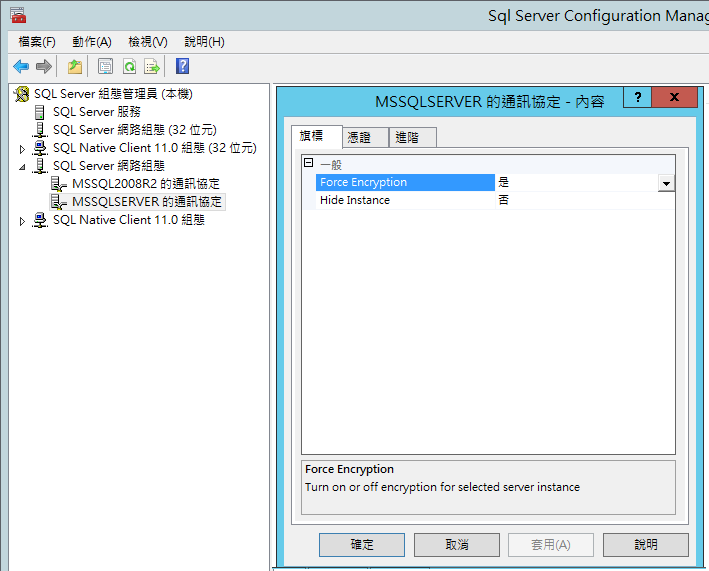
Task: Click the 說明 button in dialog
Action: tap(646, 545)
